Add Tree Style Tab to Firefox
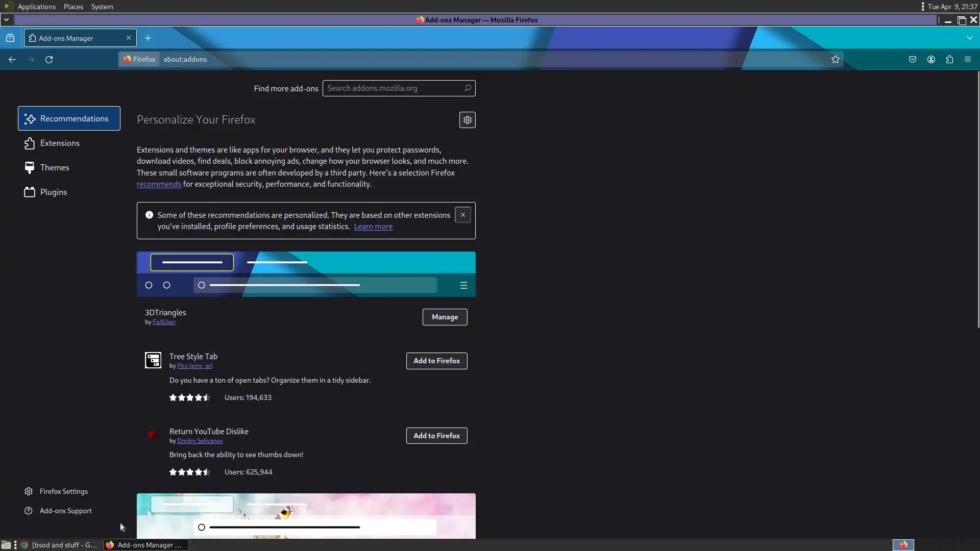Screen dimensions: 980x551 [x=436, y=361]
